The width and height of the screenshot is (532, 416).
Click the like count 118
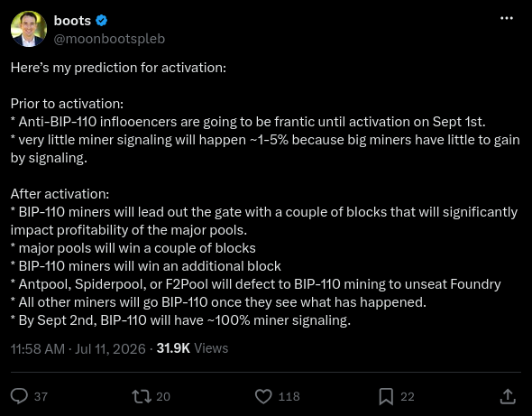click(289, 397)
